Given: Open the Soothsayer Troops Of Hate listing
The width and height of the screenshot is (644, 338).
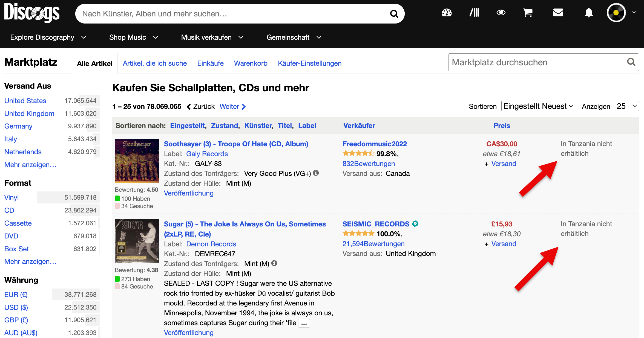Looking at the screenshot, I should coord(236,144).
